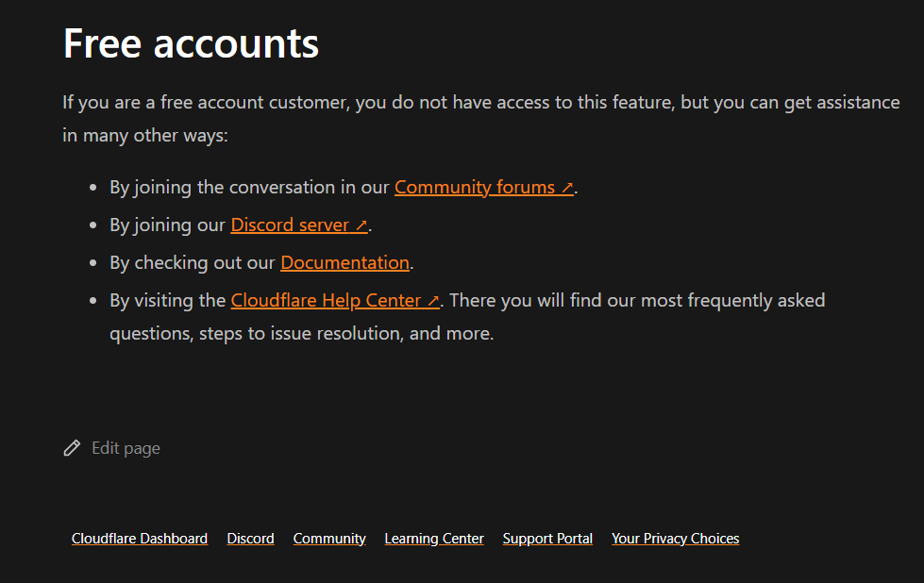Open the Discord footer link
This screenshot has width=924, height=583.
[250, 538]
